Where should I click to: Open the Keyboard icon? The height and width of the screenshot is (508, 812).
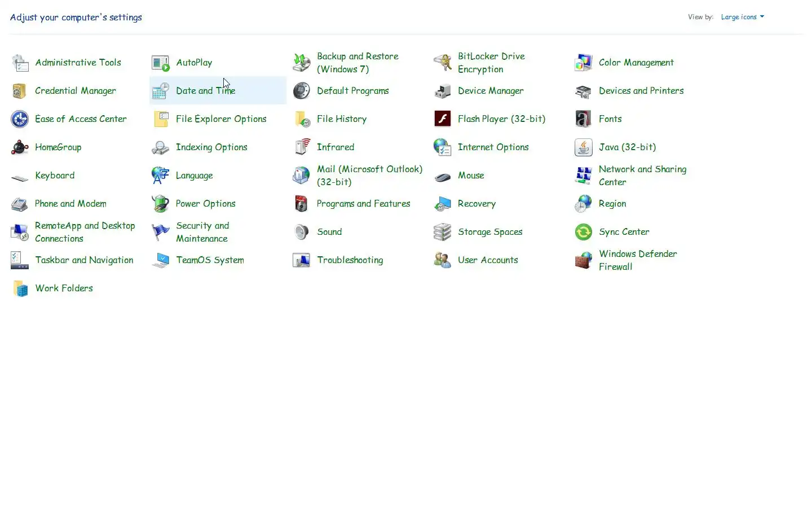(x=20, y=178)
